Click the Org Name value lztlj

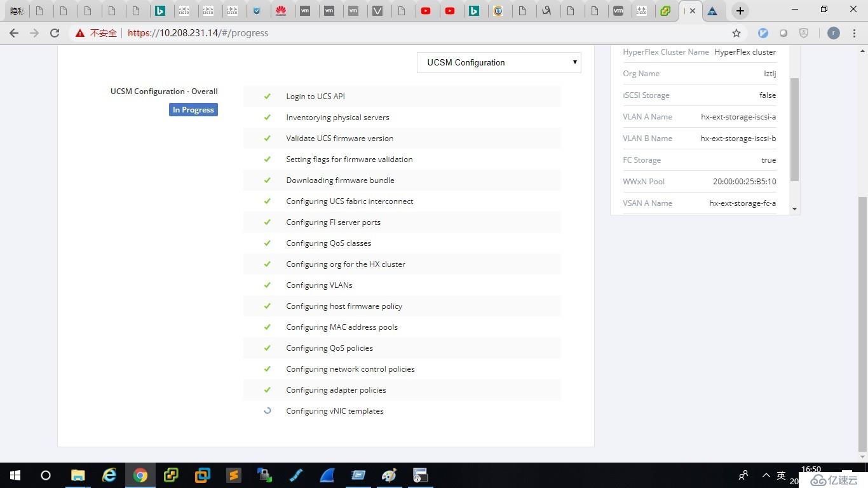[770, 74]
